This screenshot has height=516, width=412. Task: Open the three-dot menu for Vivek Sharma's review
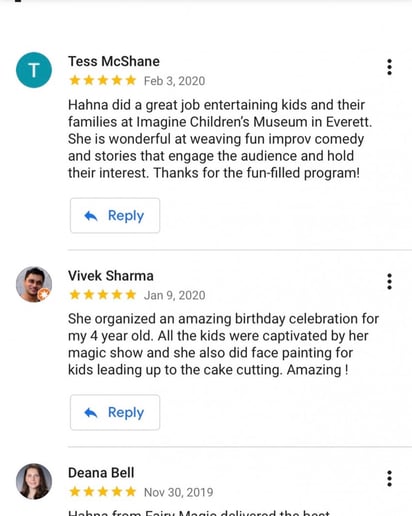(x=389, y=282)
